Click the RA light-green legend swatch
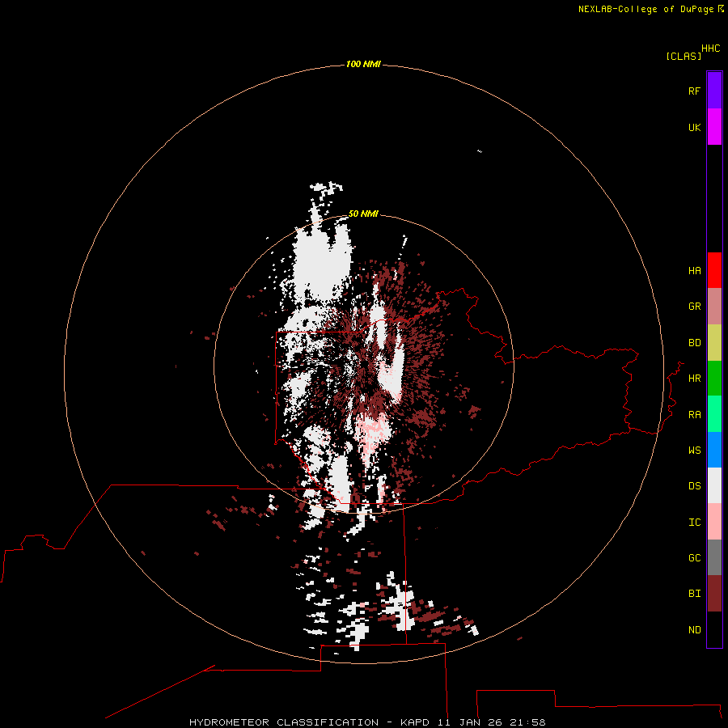Image resolution: width=728 pixels, height=728 pixels. click(x=714, y=414)
